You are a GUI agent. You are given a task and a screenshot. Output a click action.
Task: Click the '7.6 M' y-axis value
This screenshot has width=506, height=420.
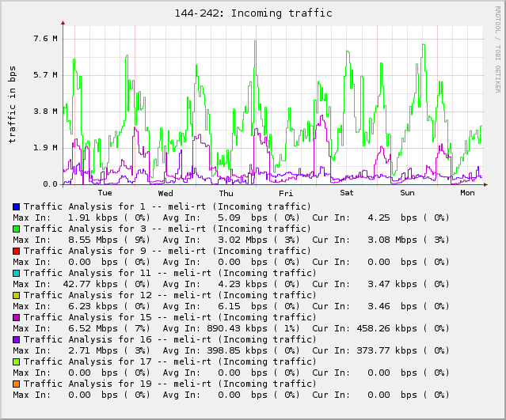(44, 39)
